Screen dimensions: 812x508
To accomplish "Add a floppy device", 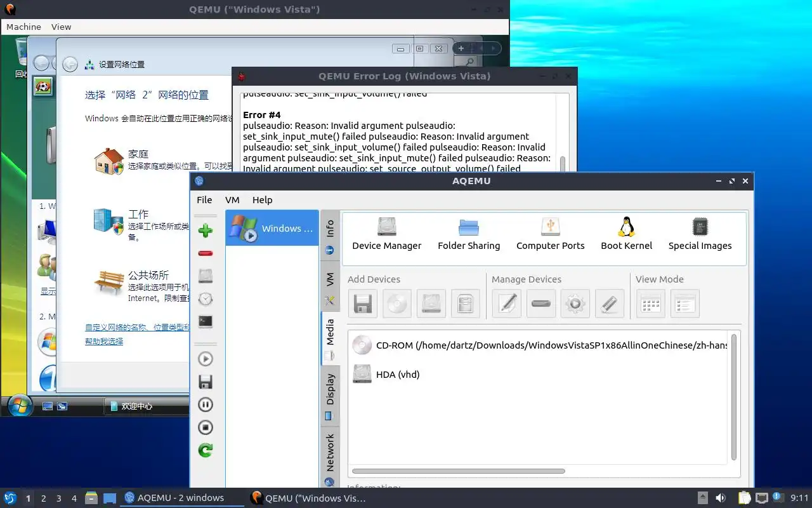I will point(363,304).
